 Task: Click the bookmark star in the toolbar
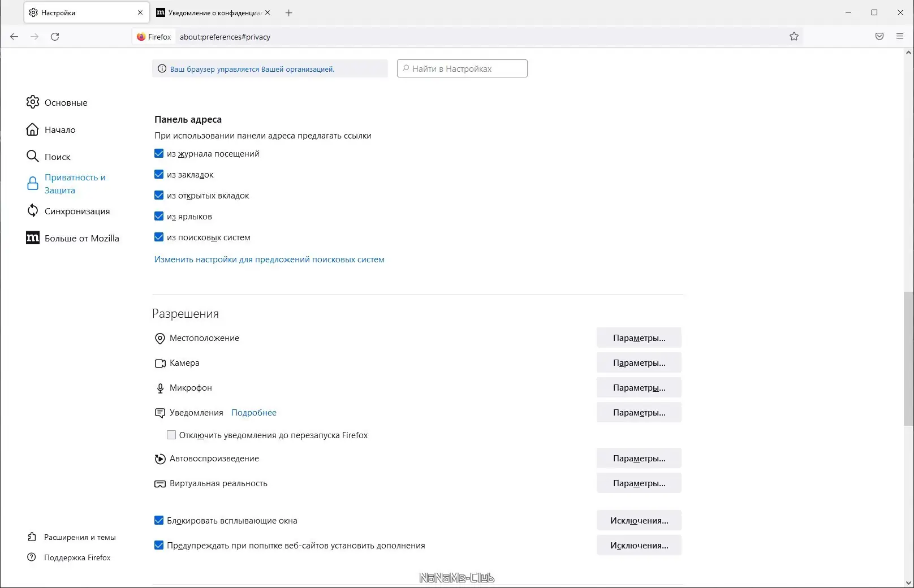click(794, 36)
